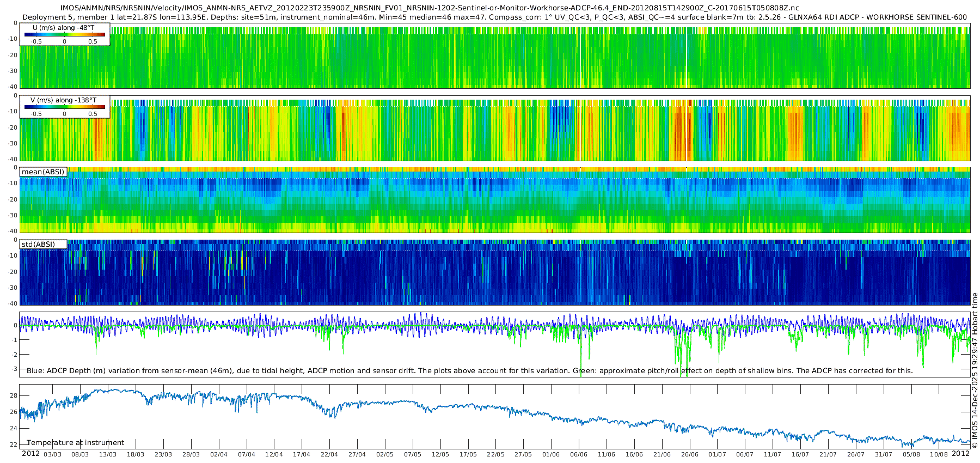The width and height of the screenshot is (980, 463).
Task: Select the std(ABSI) panel label
Action: [x=38, y=245]
